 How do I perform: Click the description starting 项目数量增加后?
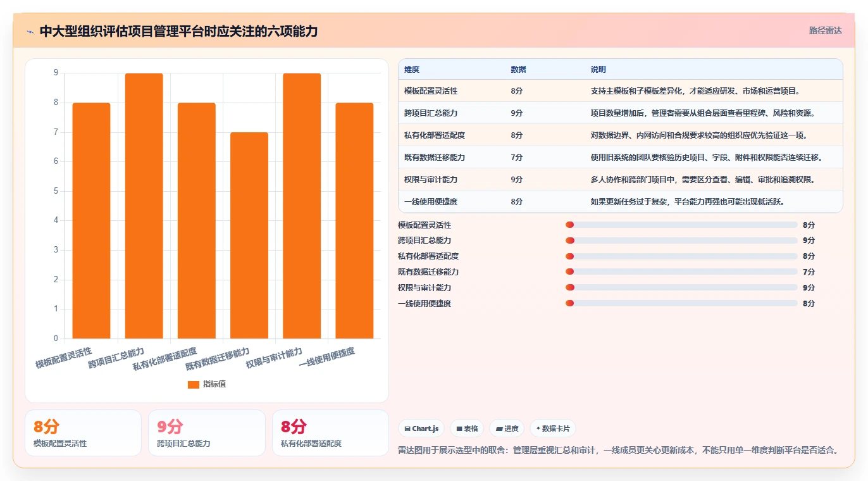click(704, 113)
